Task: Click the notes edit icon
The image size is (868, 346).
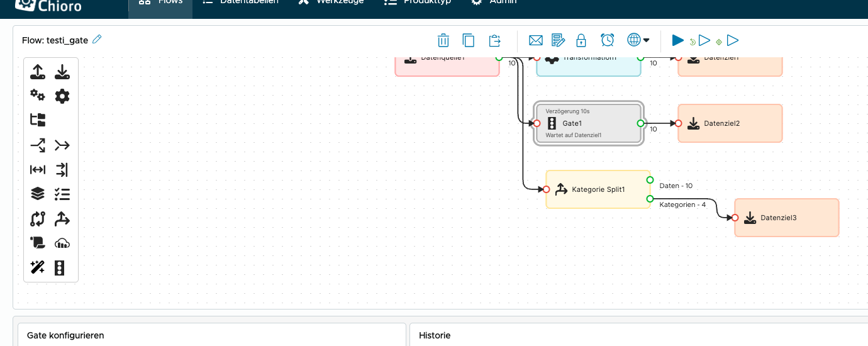Action: (558, 40)
